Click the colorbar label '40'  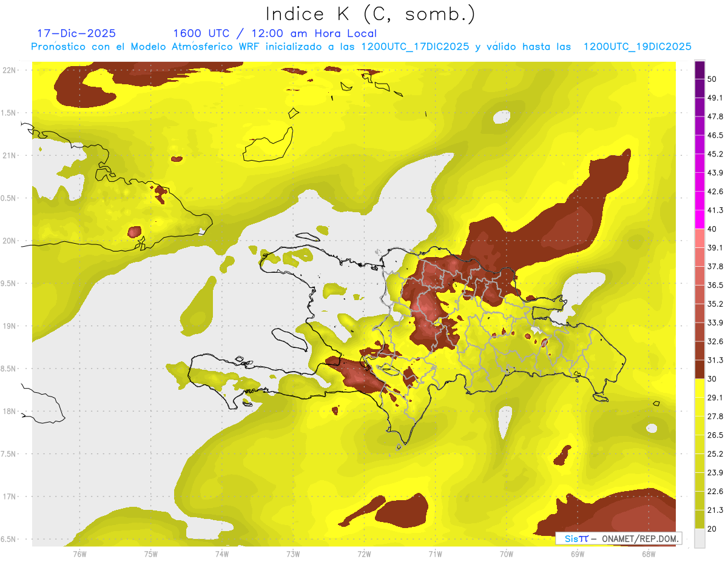(x=712, y=229)
